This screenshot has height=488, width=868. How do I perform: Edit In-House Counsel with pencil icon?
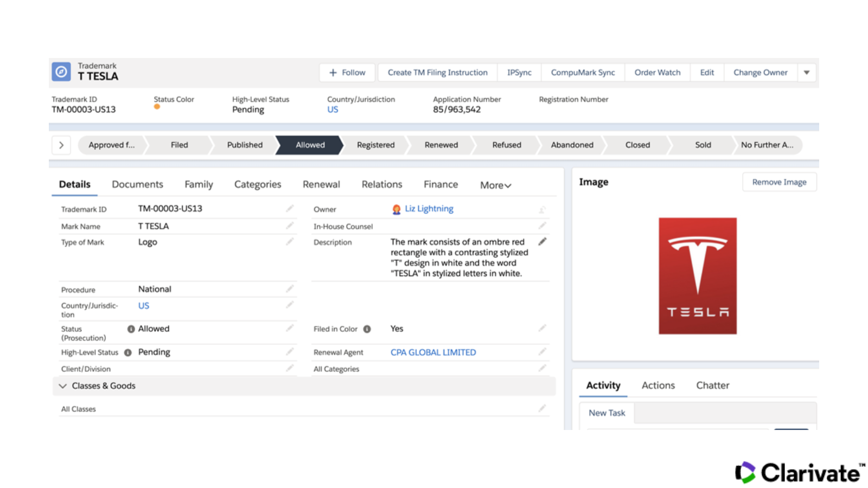pos(542,226)
